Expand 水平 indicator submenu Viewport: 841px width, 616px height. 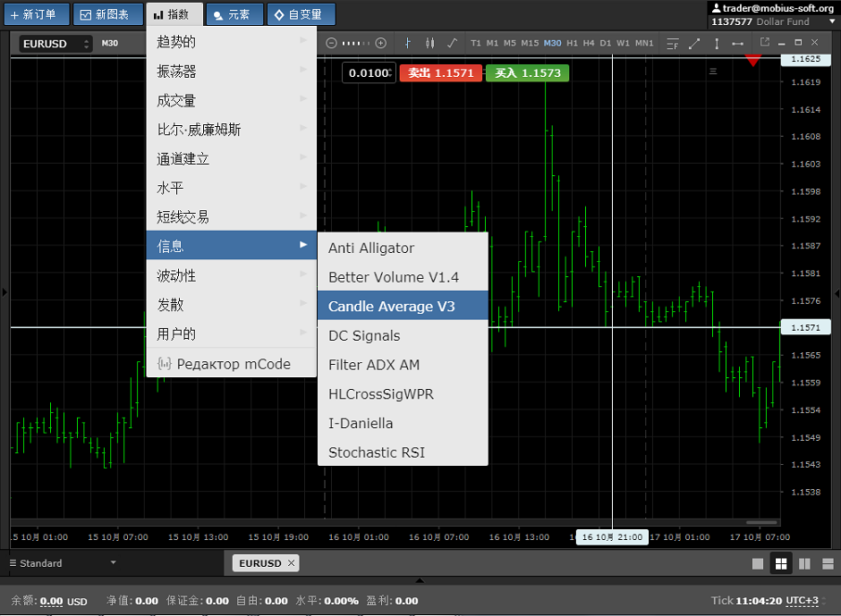231,188
